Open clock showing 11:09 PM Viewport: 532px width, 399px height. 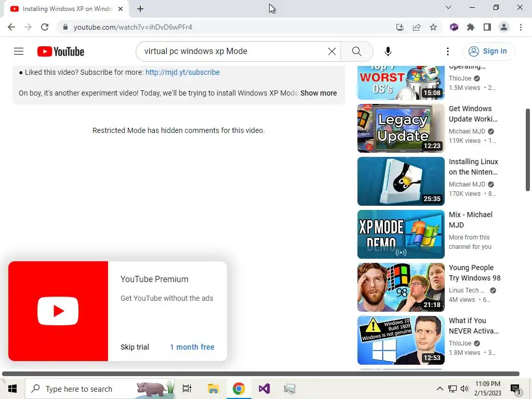point(487,389)
